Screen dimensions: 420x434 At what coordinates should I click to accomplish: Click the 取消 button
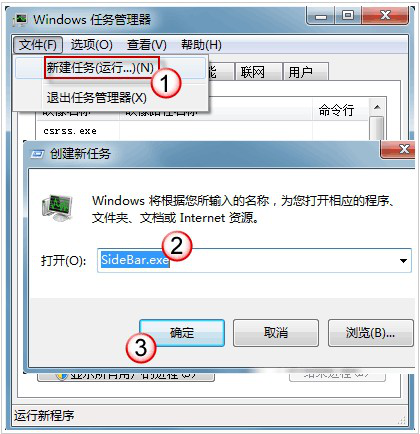(276, 333)
